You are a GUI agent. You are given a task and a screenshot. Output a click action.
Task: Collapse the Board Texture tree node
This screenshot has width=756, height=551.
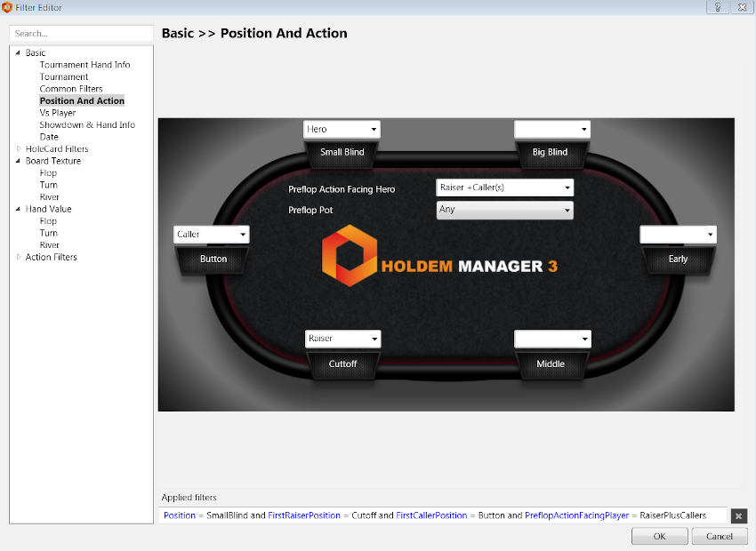19,161
